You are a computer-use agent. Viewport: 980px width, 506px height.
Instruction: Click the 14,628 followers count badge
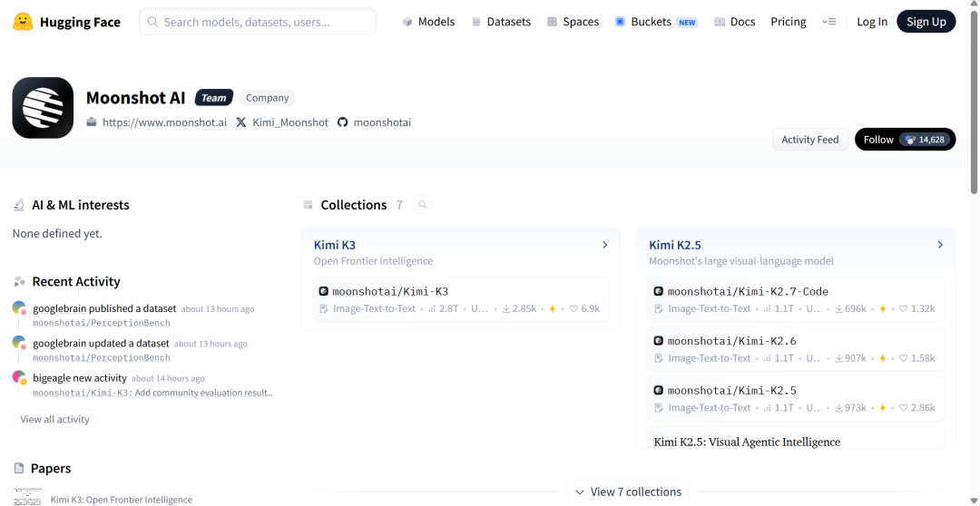click(925, 140)
